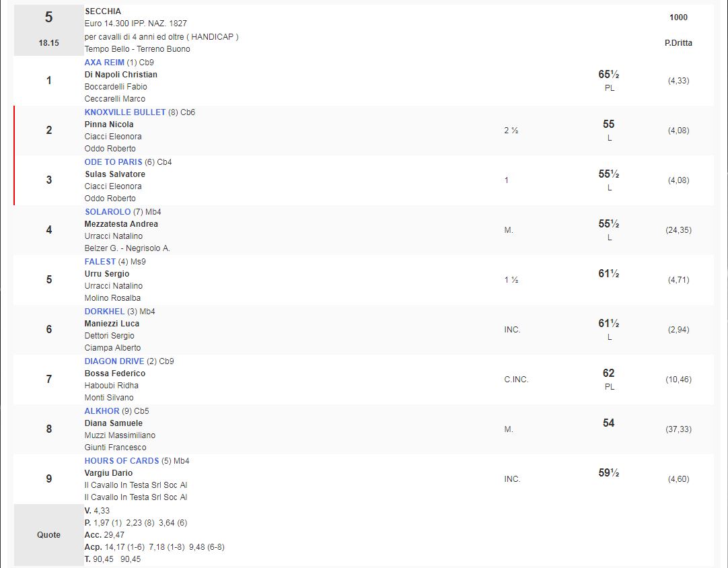
Task: Open the FALEST horse link
Action: 100,262
